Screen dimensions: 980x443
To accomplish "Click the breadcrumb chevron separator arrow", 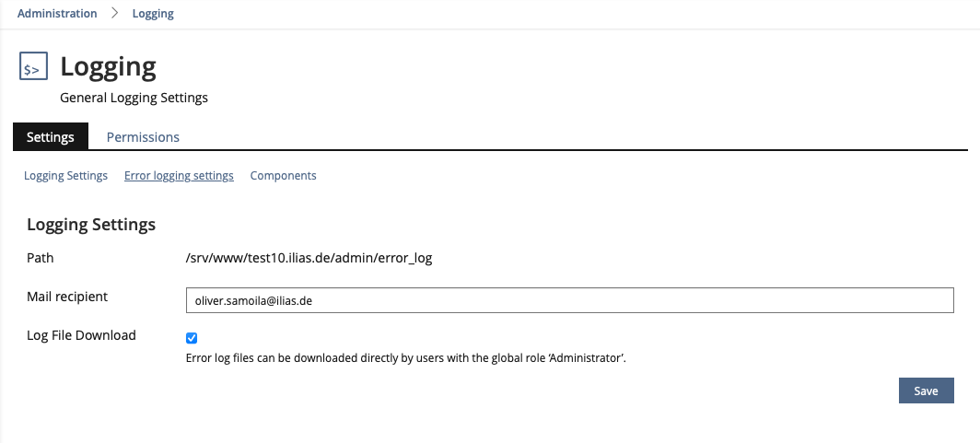I will pos(114,14).
